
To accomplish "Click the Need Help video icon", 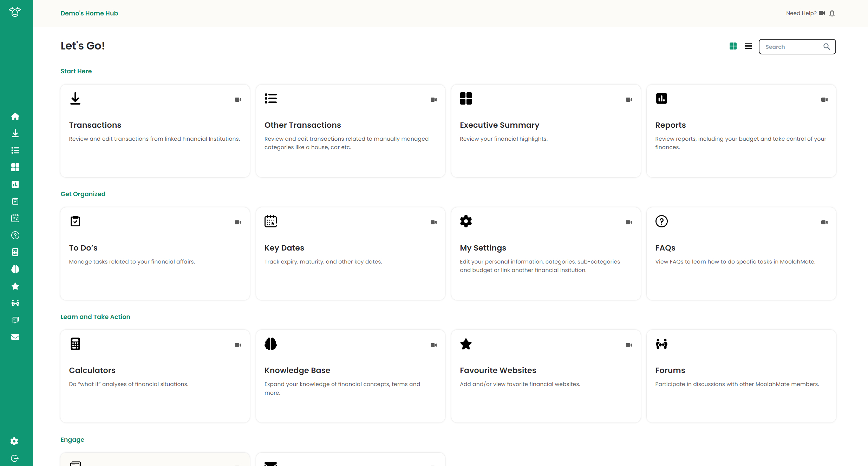I will coord(822,13).
